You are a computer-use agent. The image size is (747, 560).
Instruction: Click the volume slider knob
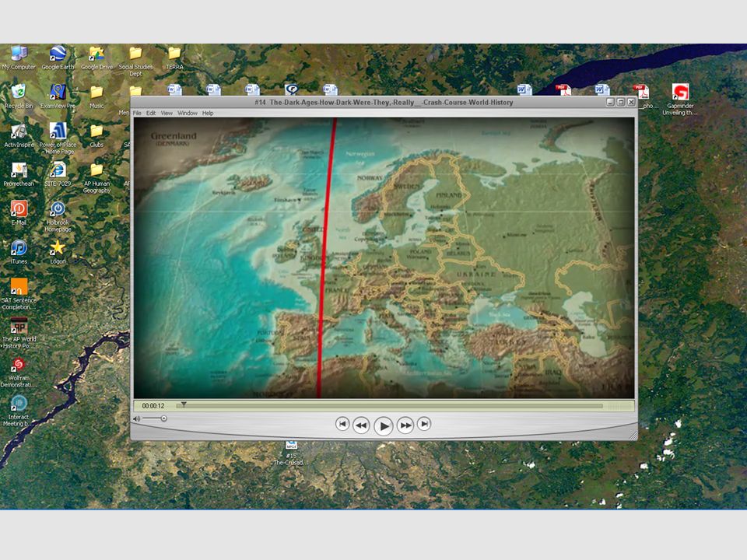163,418
